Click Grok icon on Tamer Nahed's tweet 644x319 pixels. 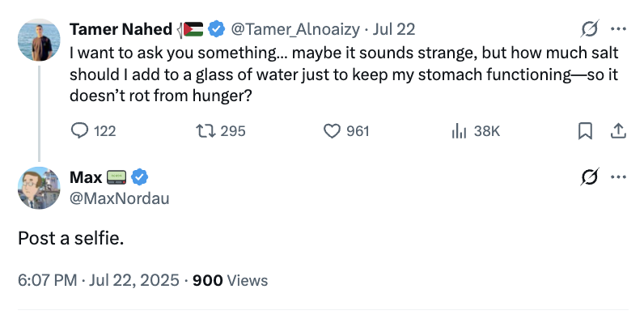click(x=590, y=29)
